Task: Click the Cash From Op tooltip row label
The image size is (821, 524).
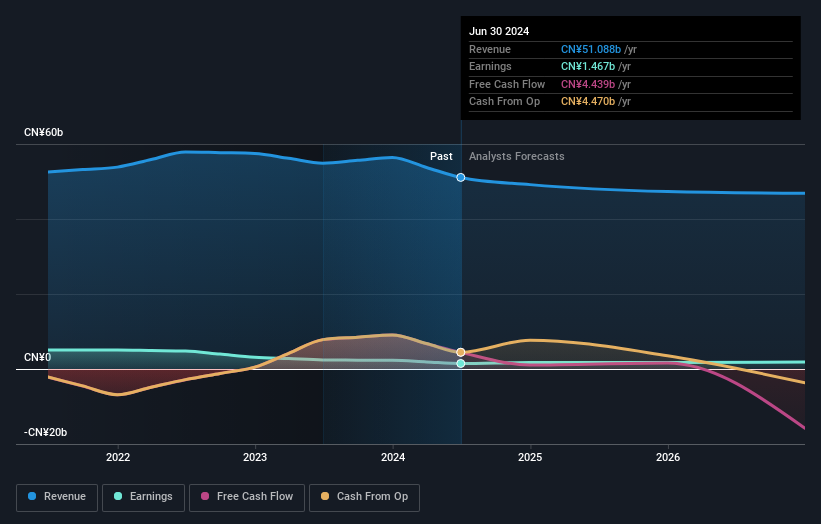Action: click(504, 102)
